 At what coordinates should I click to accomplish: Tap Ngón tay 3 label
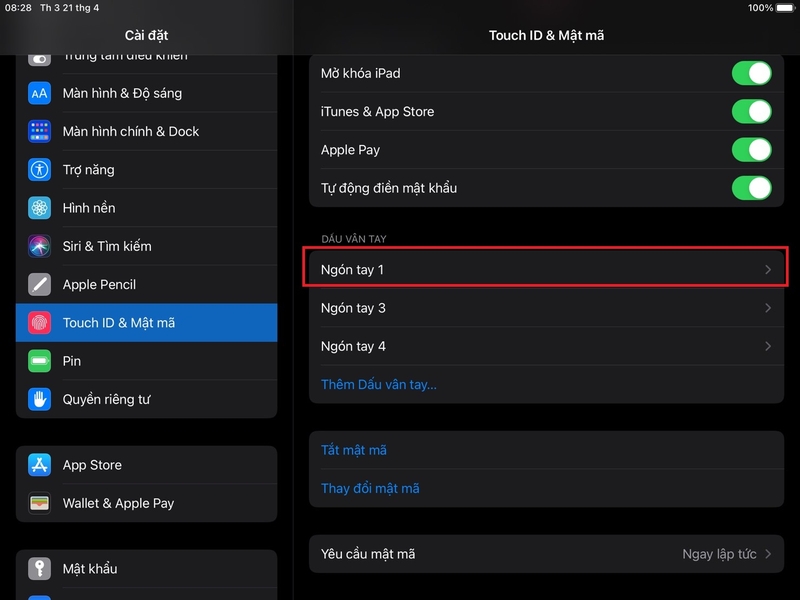pos(353,308)
